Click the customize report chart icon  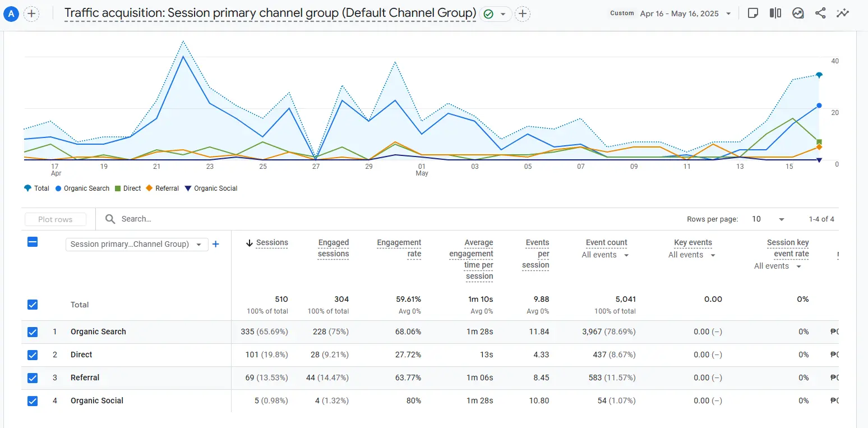pyautogui.click(x=798, y=13)
